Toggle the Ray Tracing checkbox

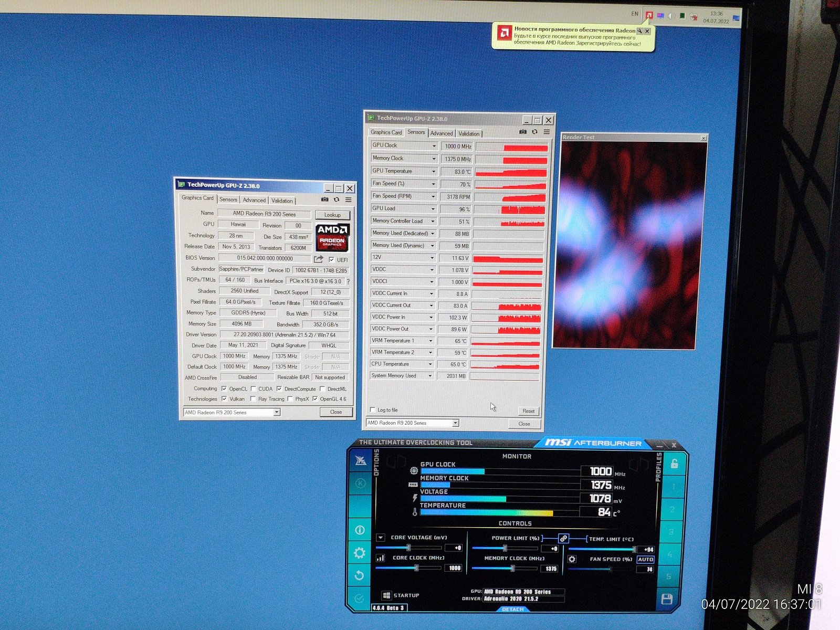pos(253,399)
